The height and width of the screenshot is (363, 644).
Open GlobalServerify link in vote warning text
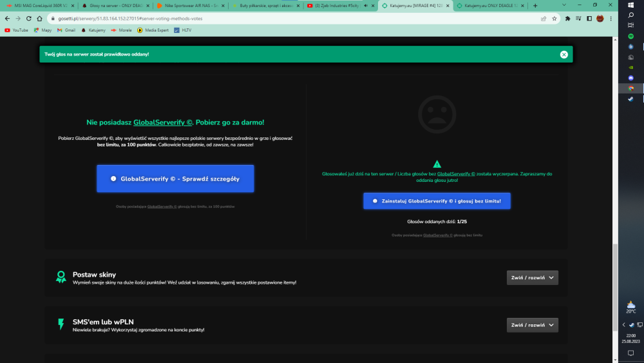point(456,174)
